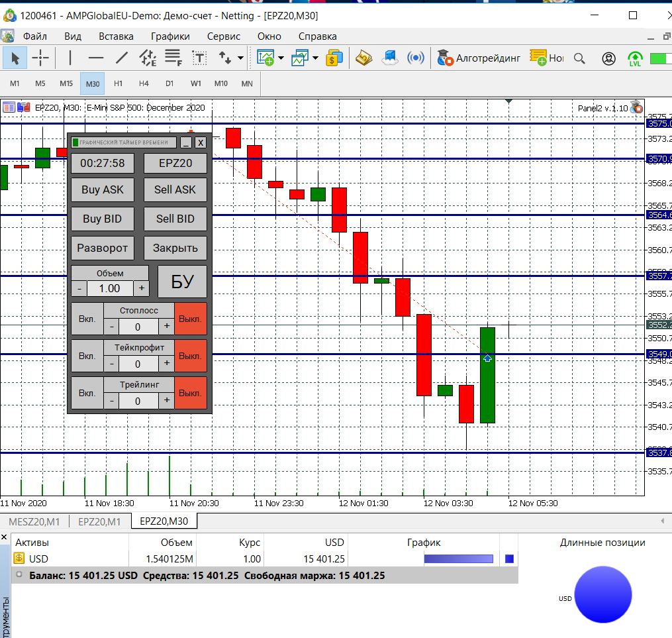Select the crosshair tool
672x638 pixels.
40,58
